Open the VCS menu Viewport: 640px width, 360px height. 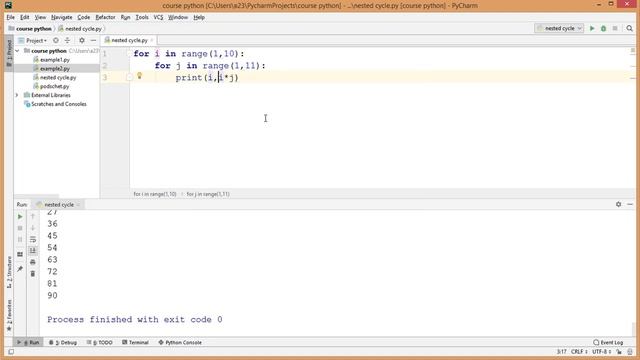158,17
